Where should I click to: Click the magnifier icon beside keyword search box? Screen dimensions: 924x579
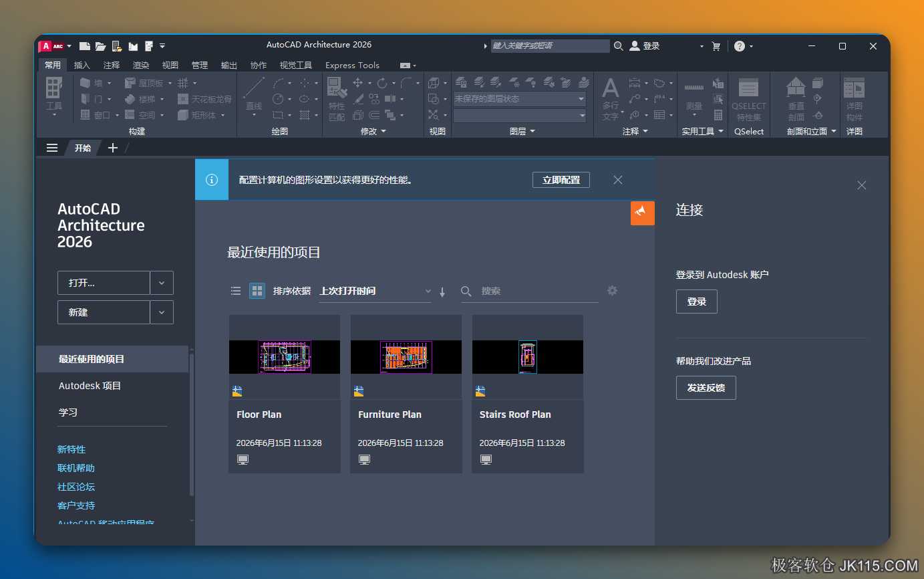pos(619,46)
